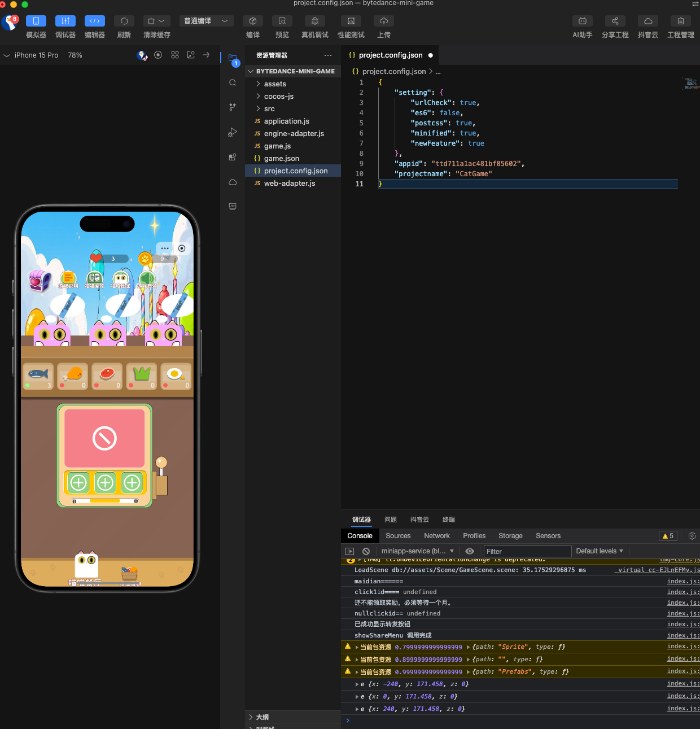This screenshot has width=700, height=729.
Task: Click the refresh (刷新) icon
Action: (124, 21)
